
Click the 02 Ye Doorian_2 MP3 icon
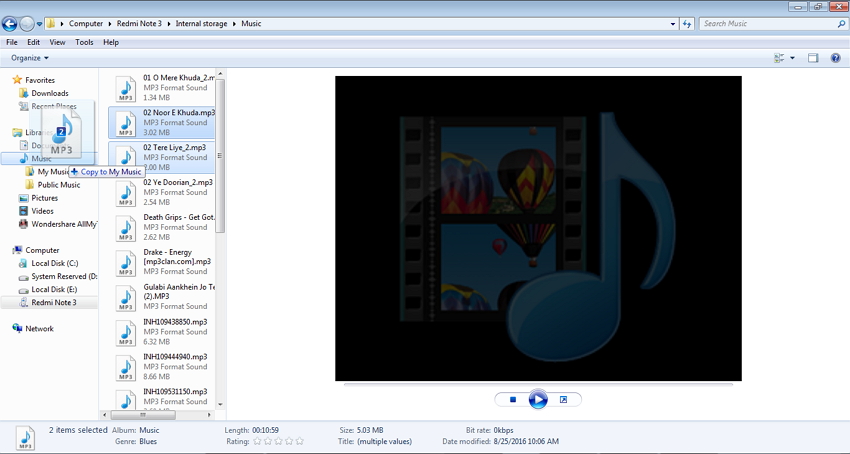126,193
